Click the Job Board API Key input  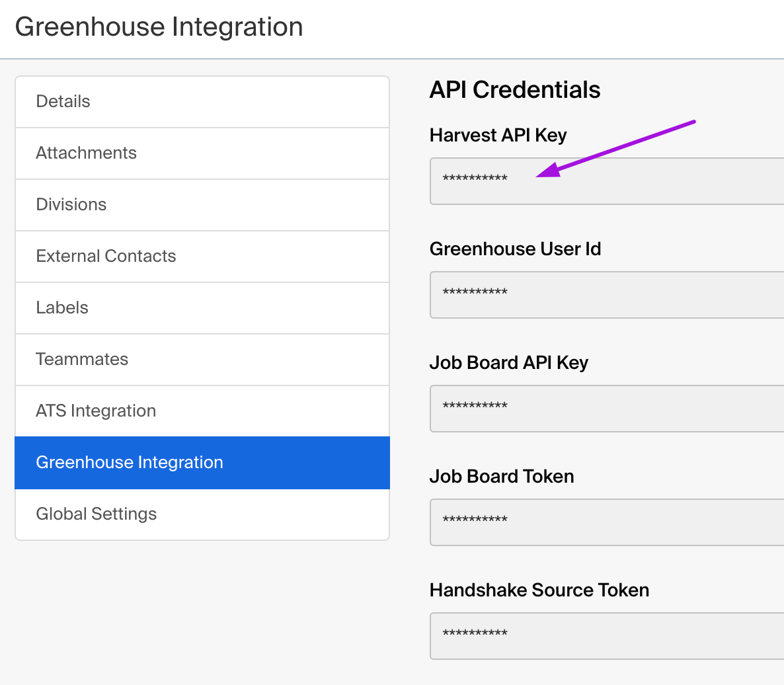point(606,409)
